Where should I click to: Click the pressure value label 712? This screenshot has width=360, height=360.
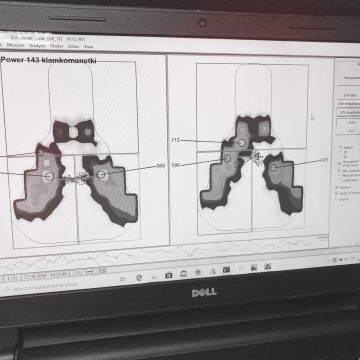[175, 140]
